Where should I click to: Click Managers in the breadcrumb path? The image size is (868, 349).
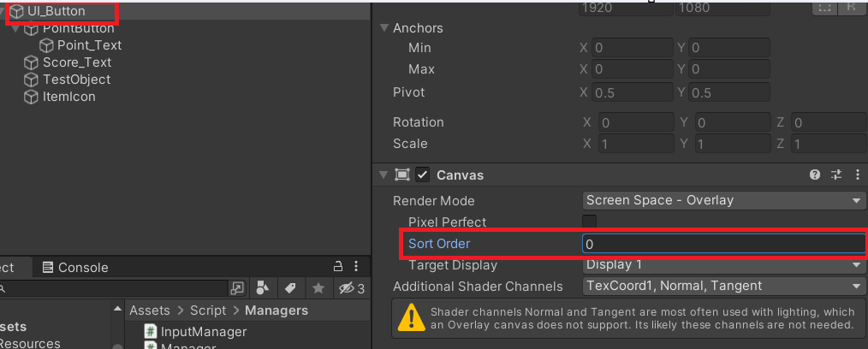pos(276,311)
